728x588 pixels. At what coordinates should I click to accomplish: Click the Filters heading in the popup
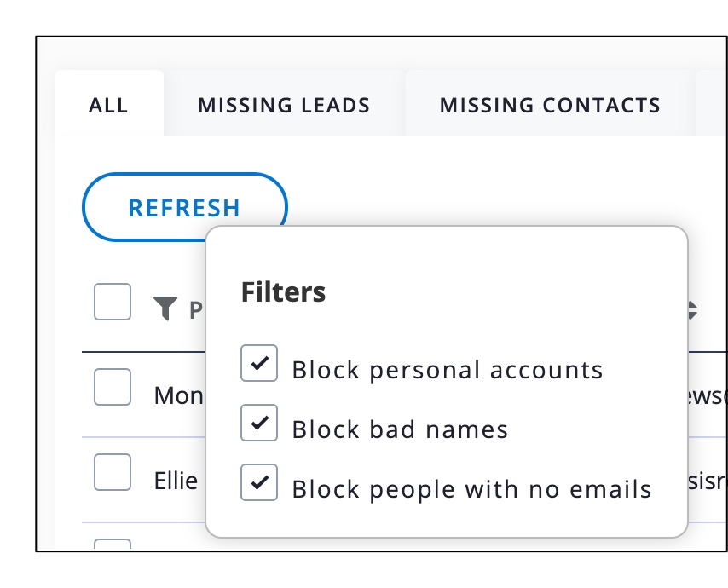[283, 292]
